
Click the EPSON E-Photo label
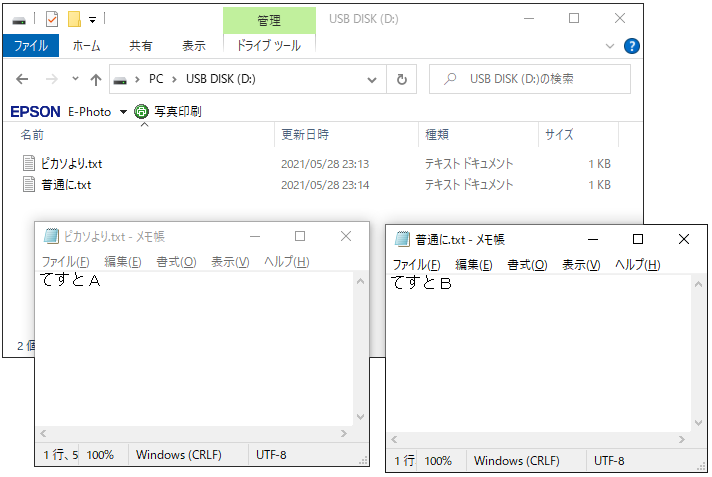point(60,112)
